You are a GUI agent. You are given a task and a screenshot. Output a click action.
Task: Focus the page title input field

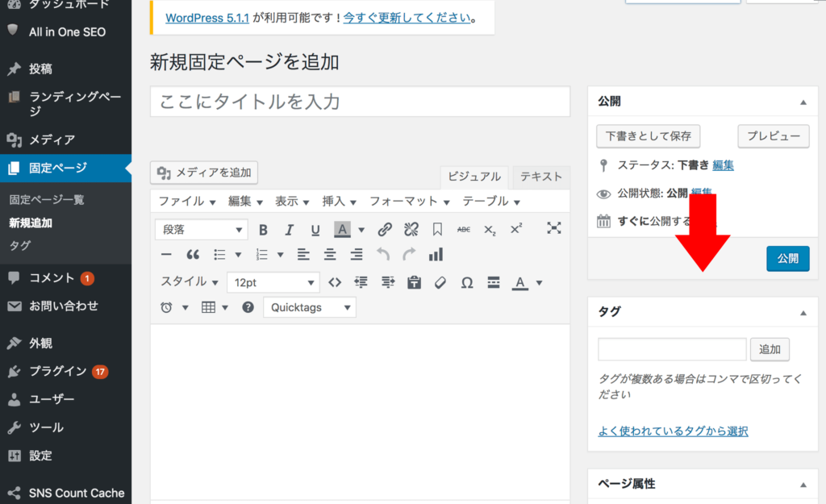[361, 102]
